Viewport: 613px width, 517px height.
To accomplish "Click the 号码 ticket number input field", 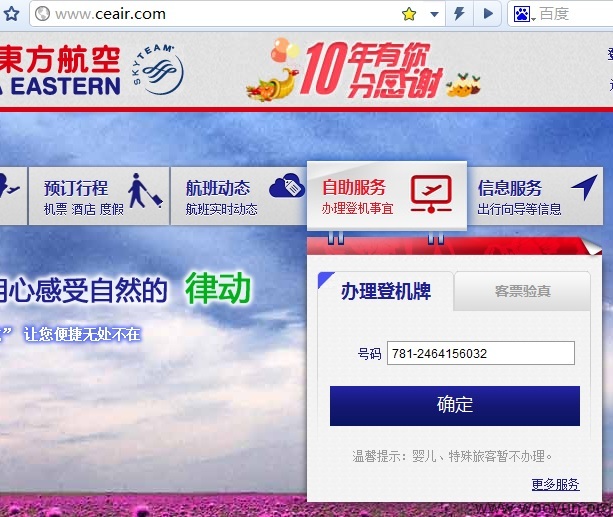I will pyautogui.click(x=480, y=353).
